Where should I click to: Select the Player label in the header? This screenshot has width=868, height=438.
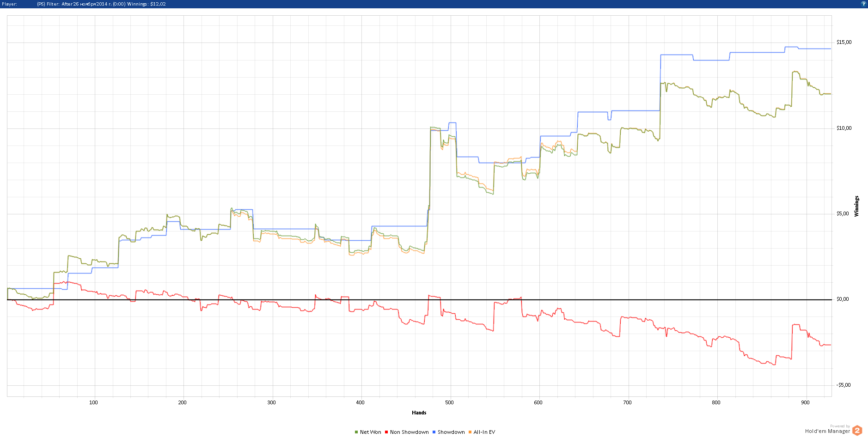click(9, 4)
